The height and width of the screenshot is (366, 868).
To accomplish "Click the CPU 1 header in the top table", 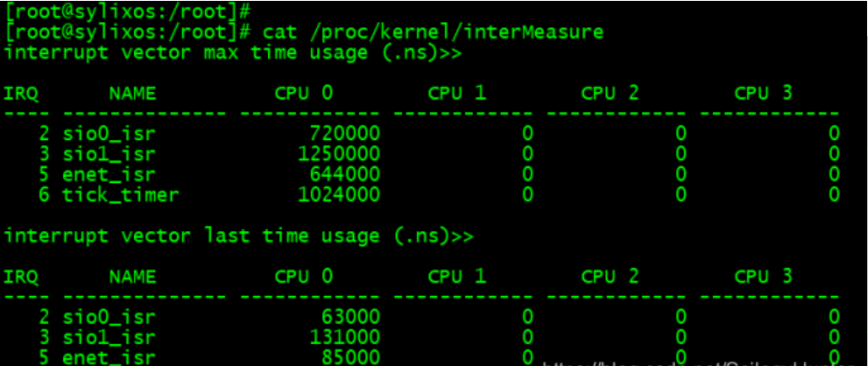I will tap(458, 94).
